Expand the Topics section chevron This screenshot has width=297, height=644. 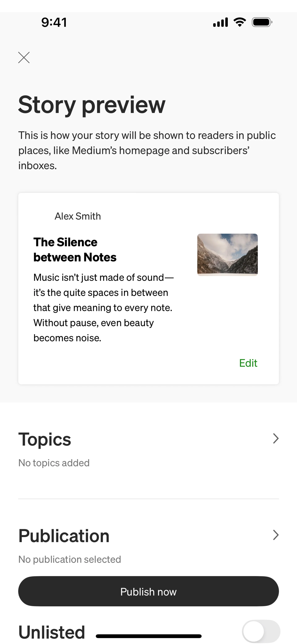[275, 439]
